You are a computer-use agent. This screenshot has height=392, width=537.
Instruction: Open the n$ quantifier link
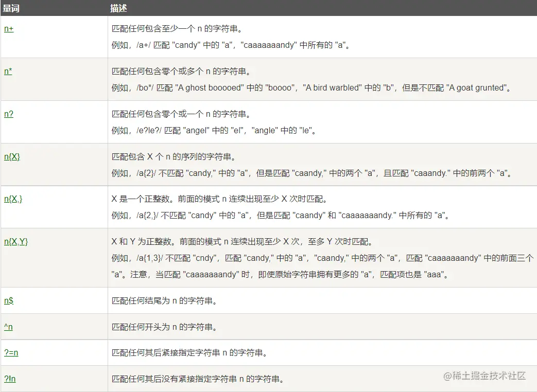click(9, 300)
